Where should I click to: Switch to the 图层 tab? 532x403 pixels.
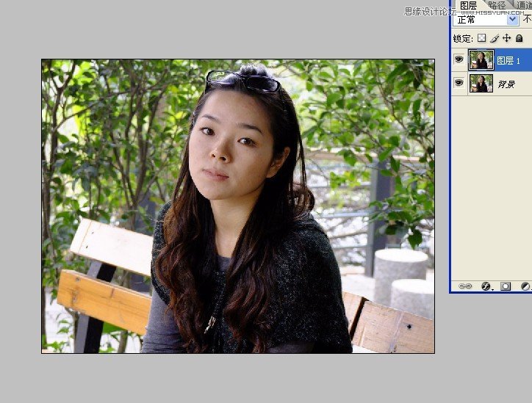click(468, 5)
